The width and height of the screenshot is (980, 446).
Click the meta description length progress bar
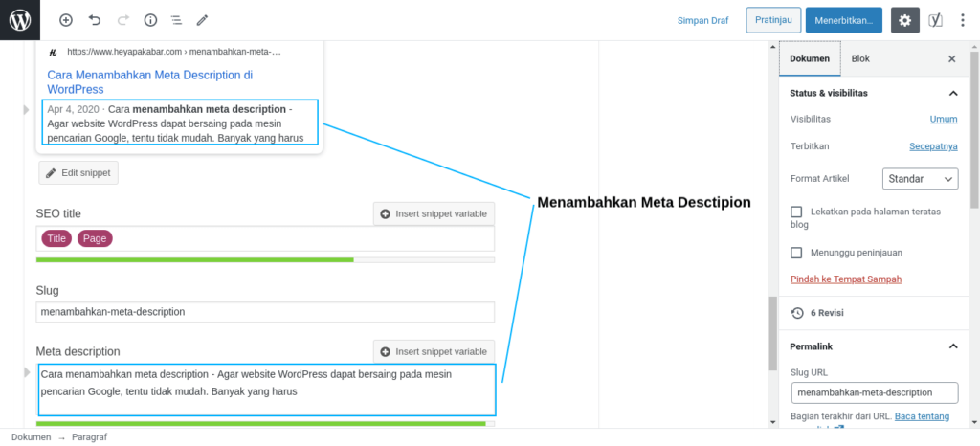click(266, 424)
